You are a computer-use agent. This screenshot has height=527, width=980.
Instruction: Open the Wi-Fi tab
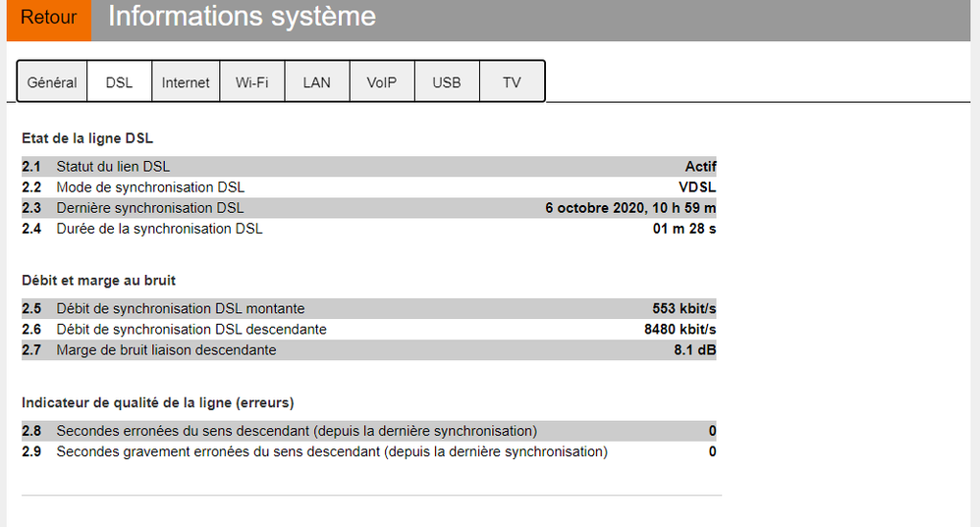[252, 82]
